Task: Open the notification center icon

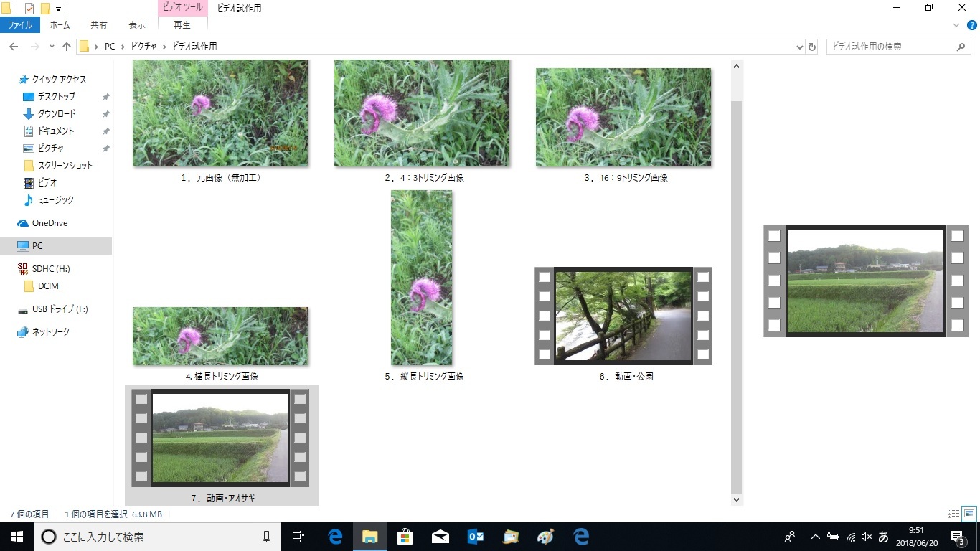Action: (x=957, y=537)
